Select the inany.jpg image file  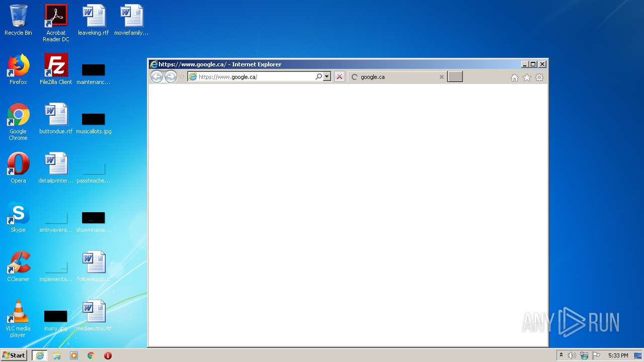pos(56,321)
